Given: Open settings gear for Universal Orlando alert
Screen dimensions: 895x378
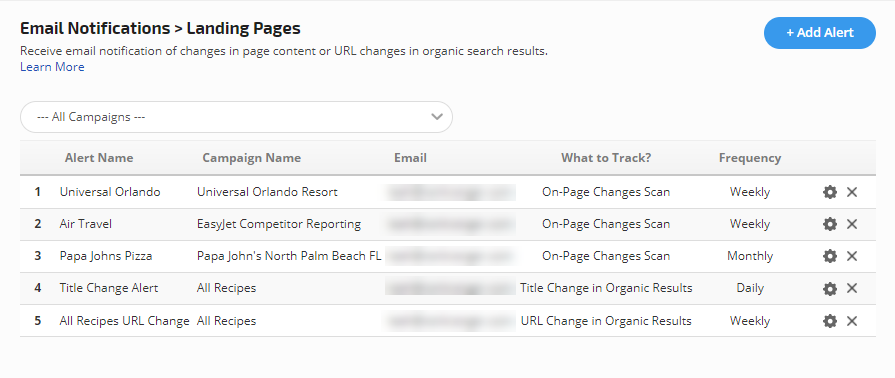Looking at the screenshot, I should point(830,192).
